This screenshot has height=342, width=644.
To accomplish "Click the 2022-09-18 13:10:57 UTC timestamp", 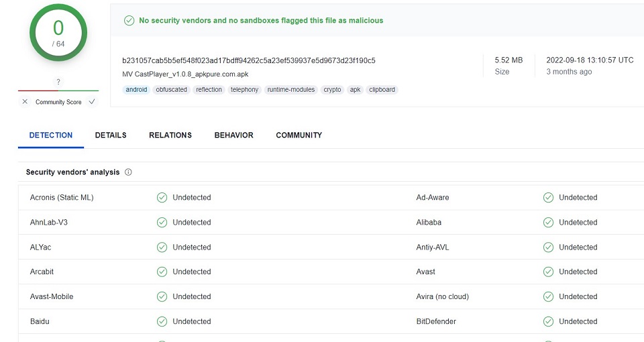I will click(x=590, y=60).
